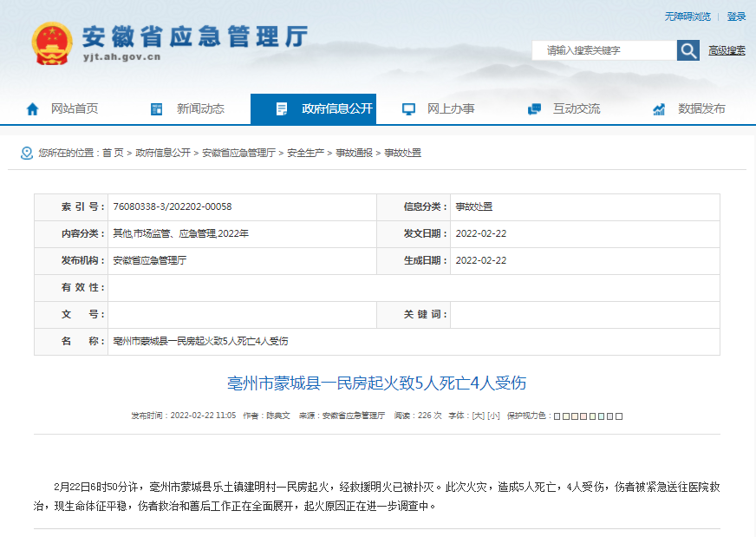Go to 安全生产 in the breadcrumb
Image resolution: width=756 pixels, height=537 pixels.
pos(305,153)
